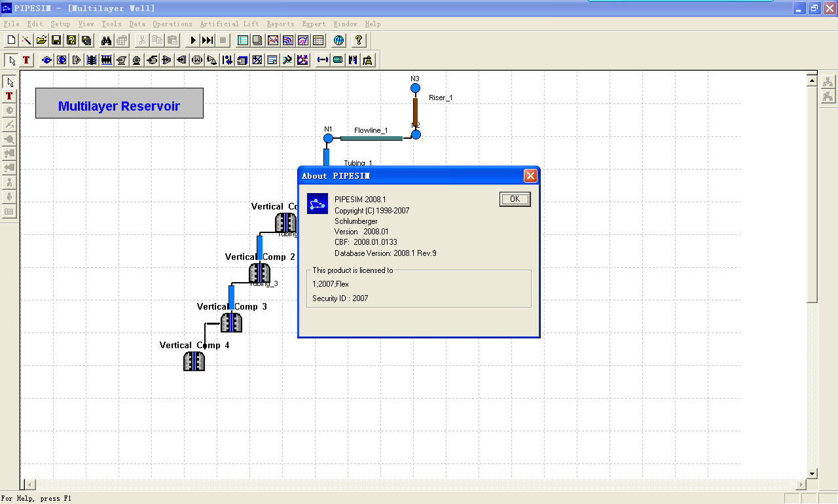838x504 pixels.
Task: Click the Vertical Comp 4 label
Action: (194, 345)
